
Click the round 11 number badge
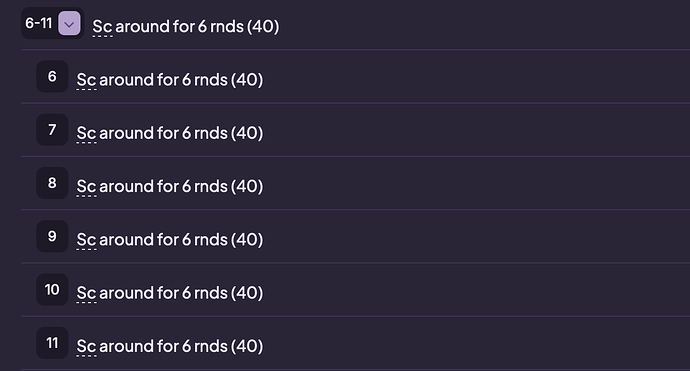tap(52, 343)
